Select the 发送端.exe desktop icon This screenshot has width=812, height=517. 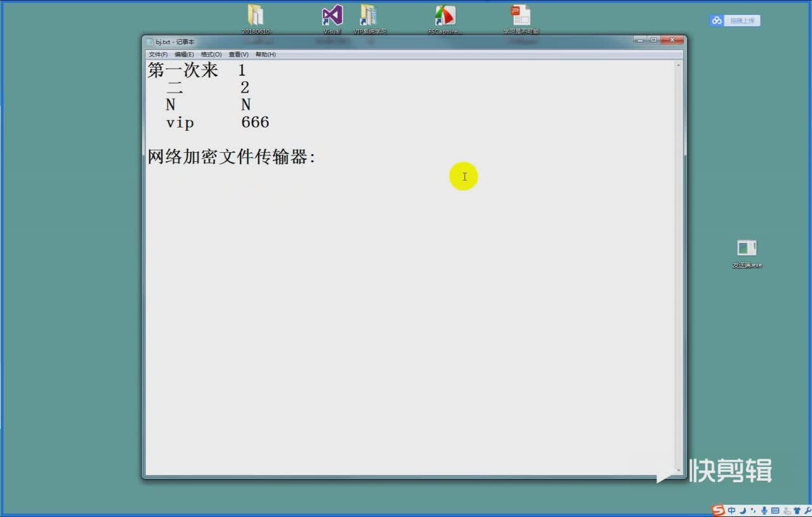(x=747, y=254)
